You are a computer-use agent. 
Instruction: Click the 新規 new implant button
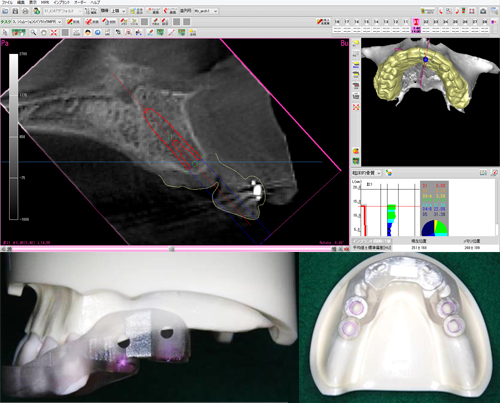73,22
